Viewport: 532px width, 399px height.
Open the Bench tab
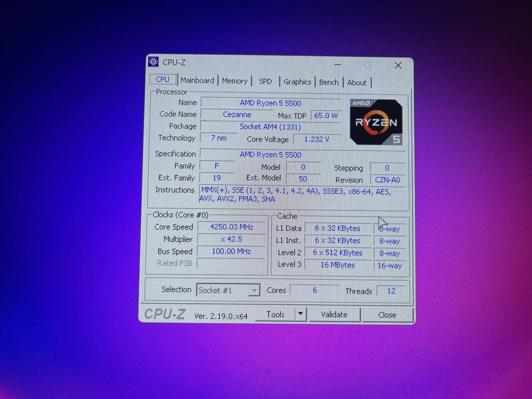(329, 82)
